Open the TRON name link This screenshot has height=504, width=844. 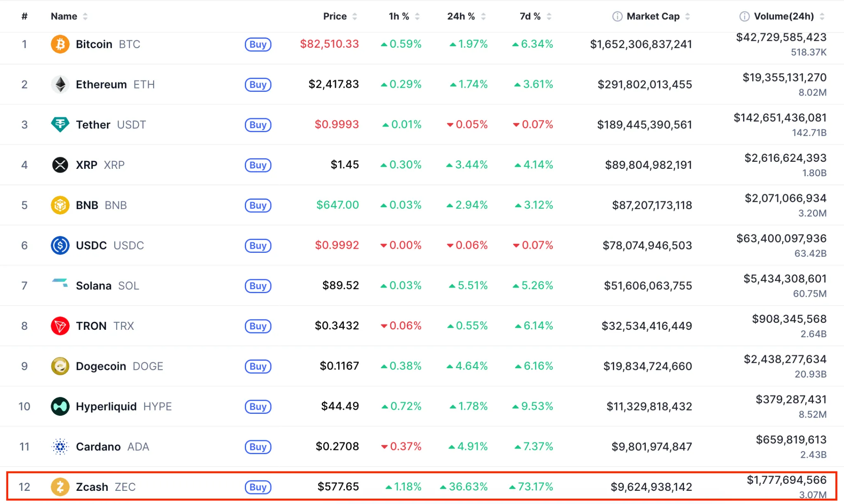(x=91, y=326)
